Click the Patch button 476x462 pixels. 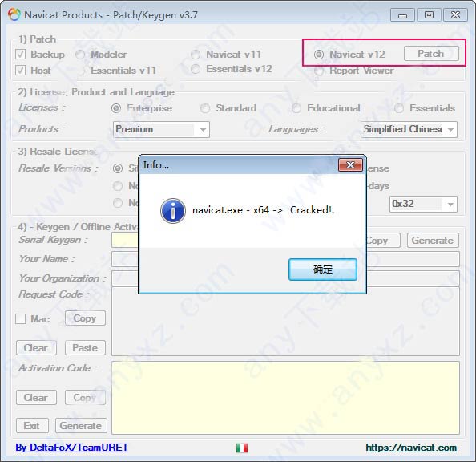(431, 54)
